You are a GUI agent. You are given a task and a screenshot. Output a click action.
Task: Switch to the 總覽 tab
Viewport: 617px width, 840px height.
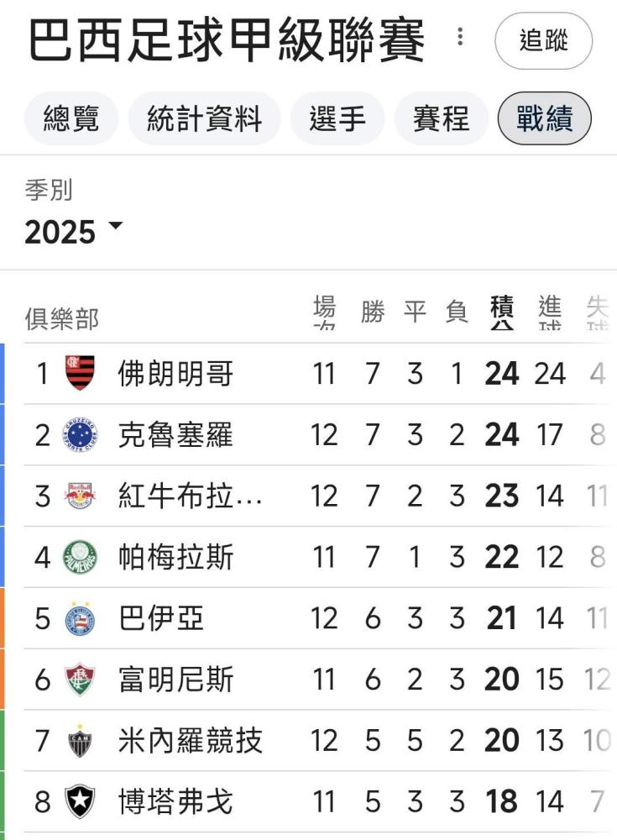pos(71,118)
